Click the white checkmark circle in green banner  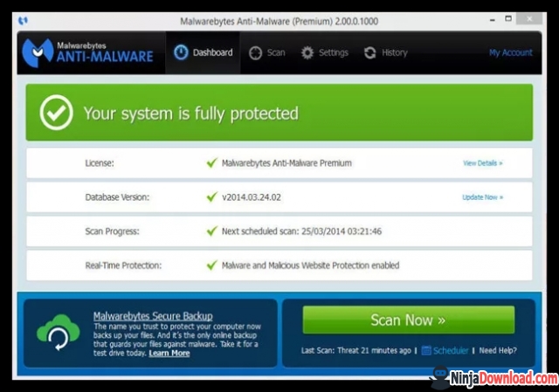56,113
